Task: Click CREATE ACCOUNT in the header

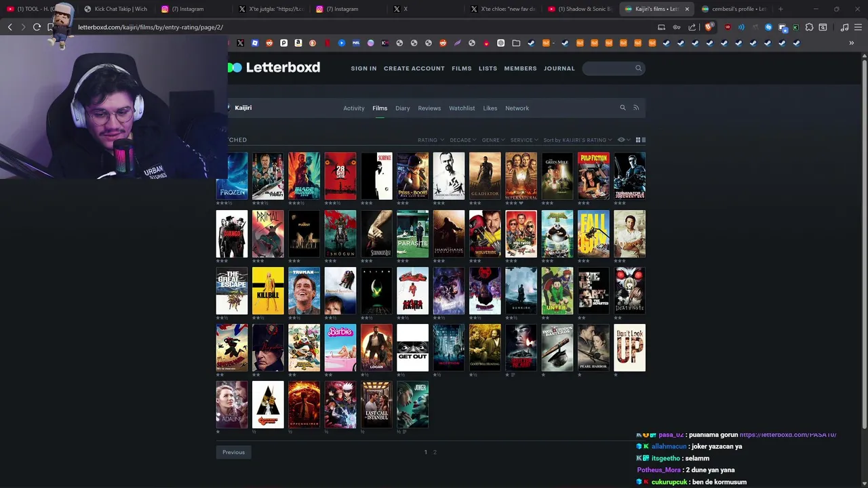Action: (x=414, y=68)
